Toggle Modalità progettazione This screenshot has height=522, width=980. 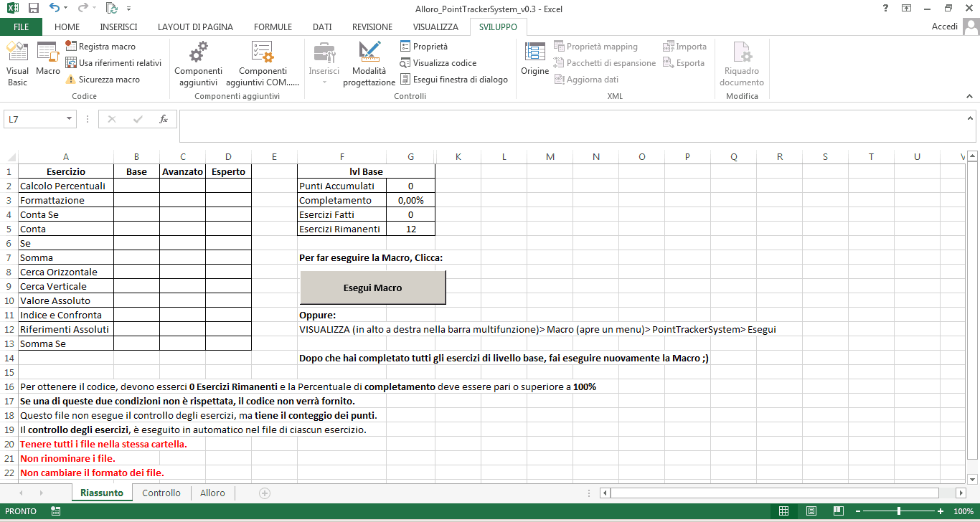[x=369, y=63]
